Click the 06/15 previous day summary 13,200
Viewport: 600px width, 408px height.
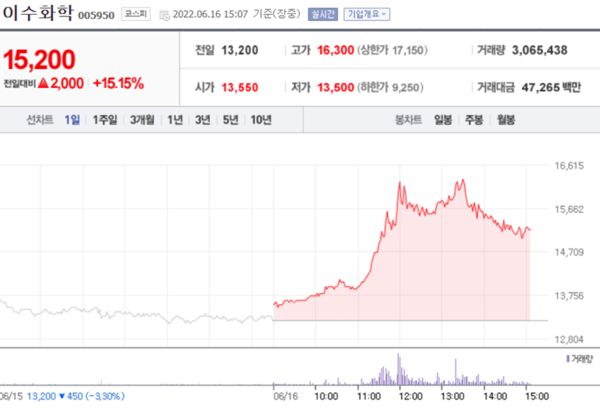41,396
